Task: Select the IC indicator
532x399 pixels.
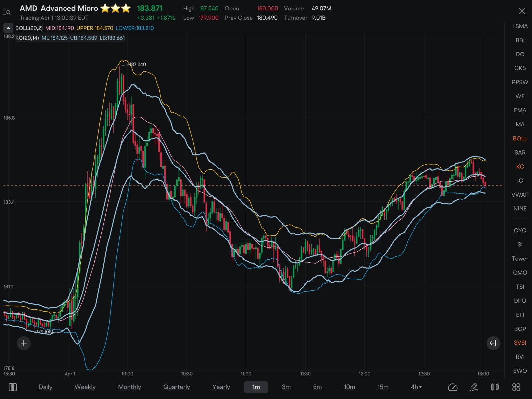Action: pyautogui.click(x=520, y=181)
